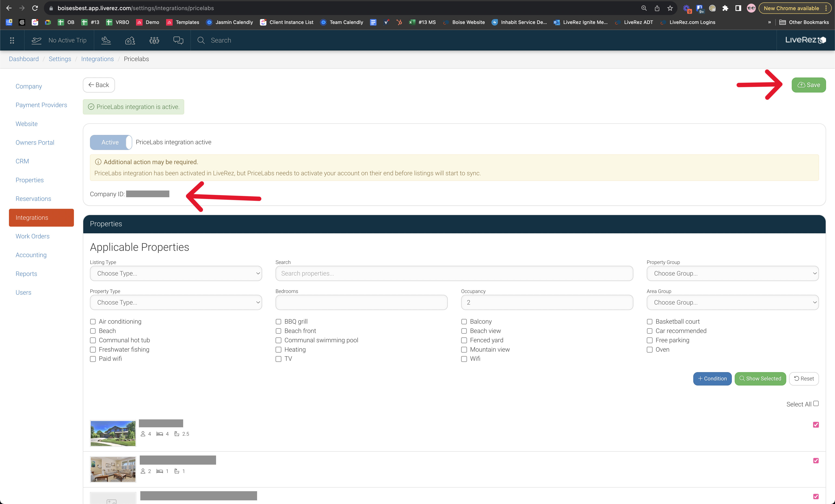
Task: Open the guests group icon in navbar
Action: click(x=154, y=40)
